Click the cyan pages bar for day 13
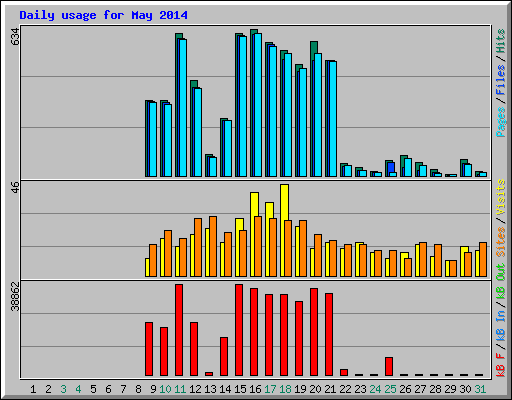The width and height of the screenshot is (512, 400). tap(213, 167)
